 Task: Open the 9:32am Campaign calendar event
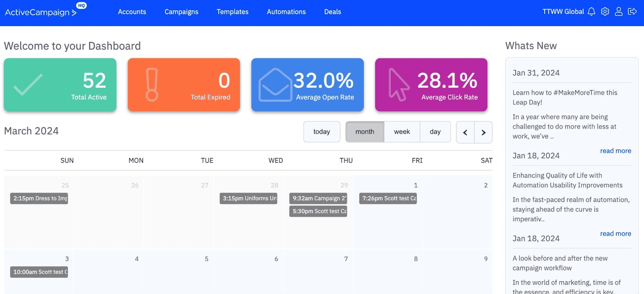point(318,199)
